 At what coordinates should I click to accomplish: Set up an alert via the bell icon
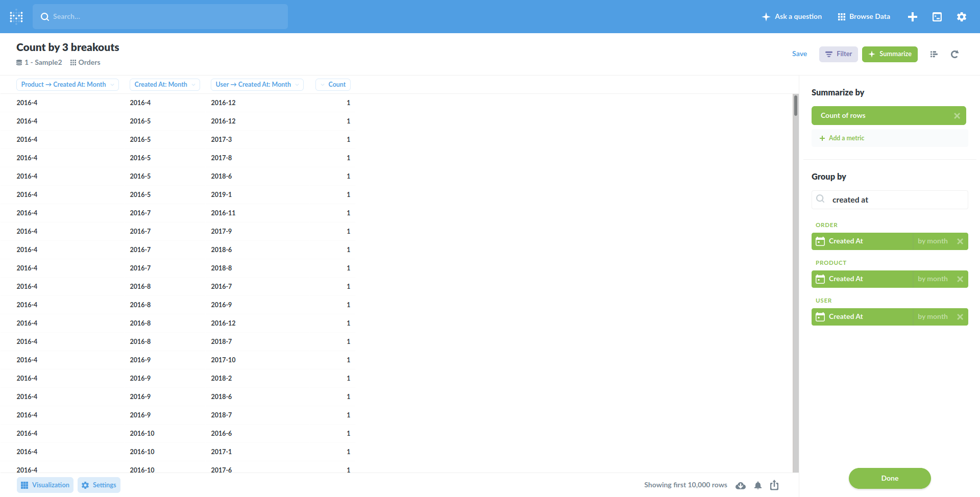758,485
